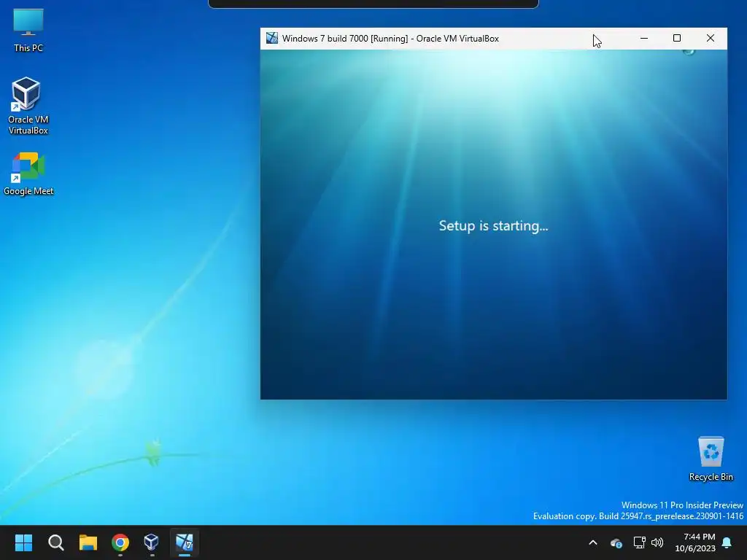Open taskbar Search
The height and width of the screenshot is (560, 747).
click(x=55, y=542)
